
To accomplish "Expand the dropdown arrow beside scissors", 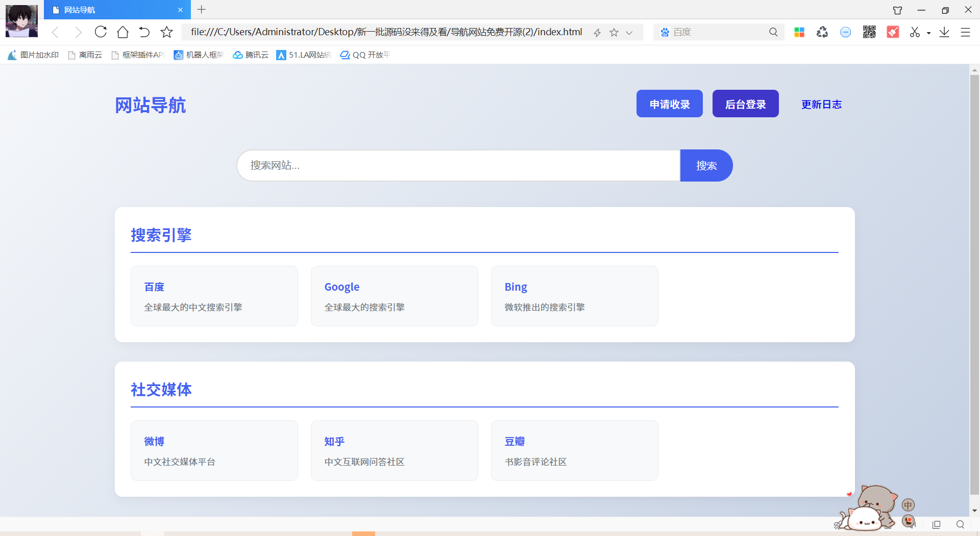I will point(928,33).
